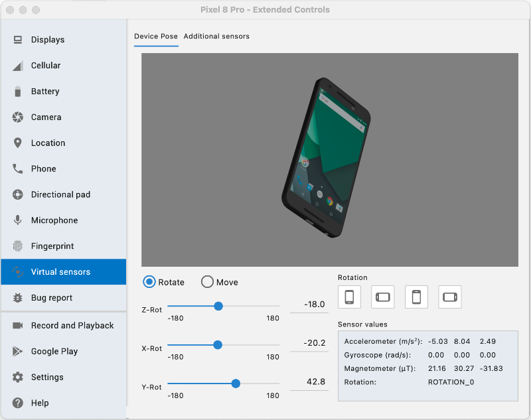The width and height of the screenshot is (531, 420).
Task: Click the Z-Rot value field -18.0
Action: pos(309,305)
